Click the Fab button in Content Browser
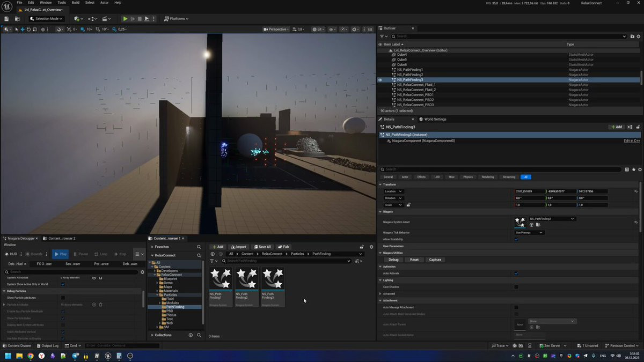 pyautogui.click(x=284, y=247)
